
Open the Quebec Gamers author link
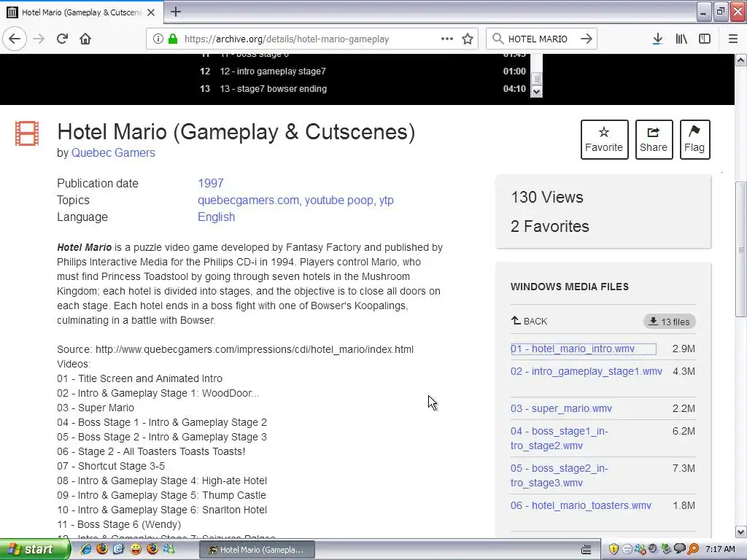pos(113,153)
